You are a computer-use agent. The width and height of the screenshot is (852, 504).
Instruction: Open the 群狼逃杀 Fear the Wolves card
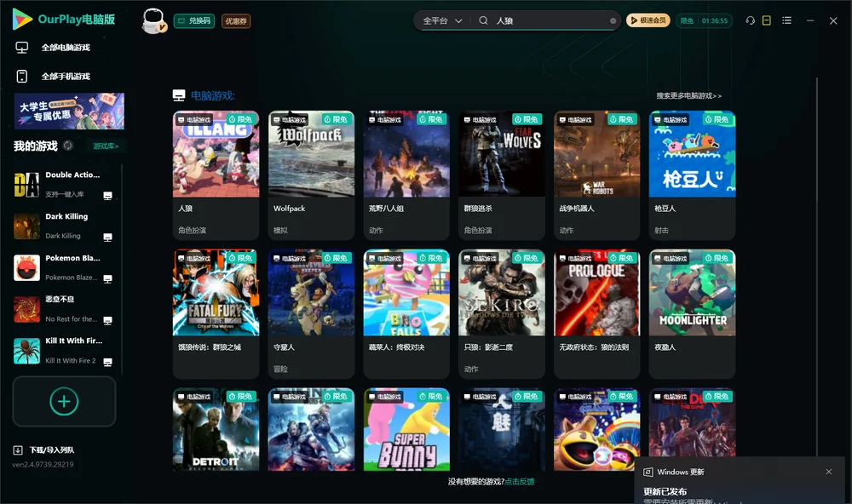pos(502,175)
